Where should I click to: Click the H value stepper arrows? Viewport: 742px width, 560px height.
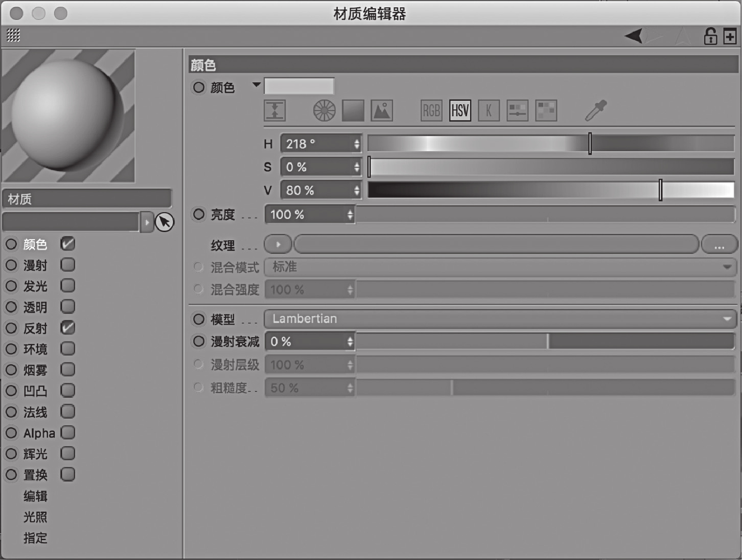tap(357, 144)
